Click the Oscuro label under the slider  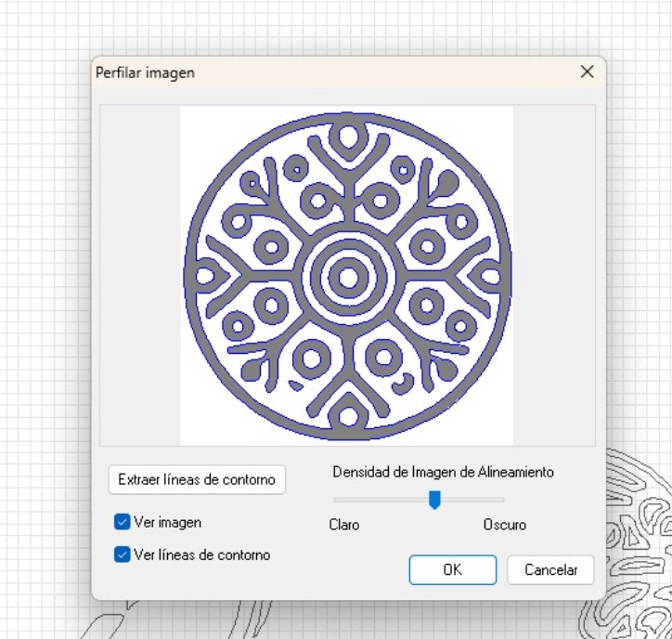[505, 525]
